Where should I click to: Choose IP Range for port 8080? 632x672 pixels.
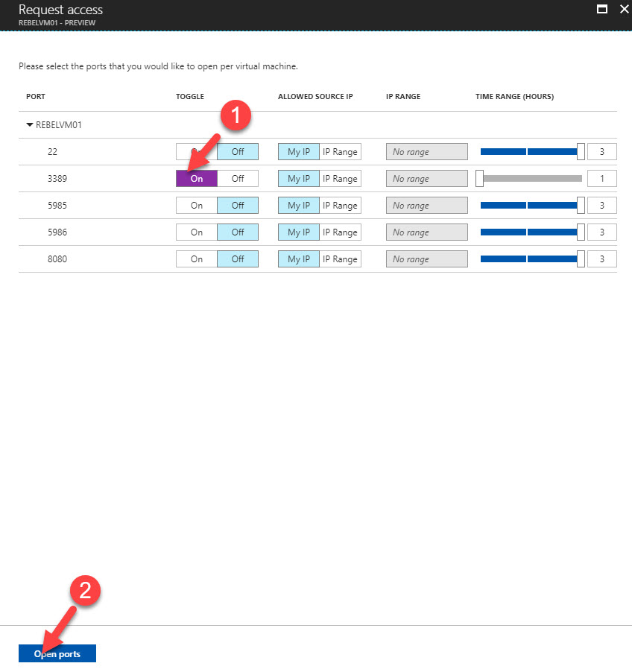(x=340, y=259)
